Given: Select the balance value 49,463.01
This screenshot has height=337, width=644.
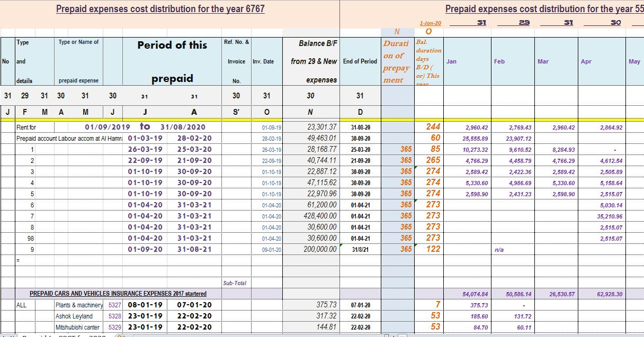Looking at the screenshot, I should click(x=322, y=138).
